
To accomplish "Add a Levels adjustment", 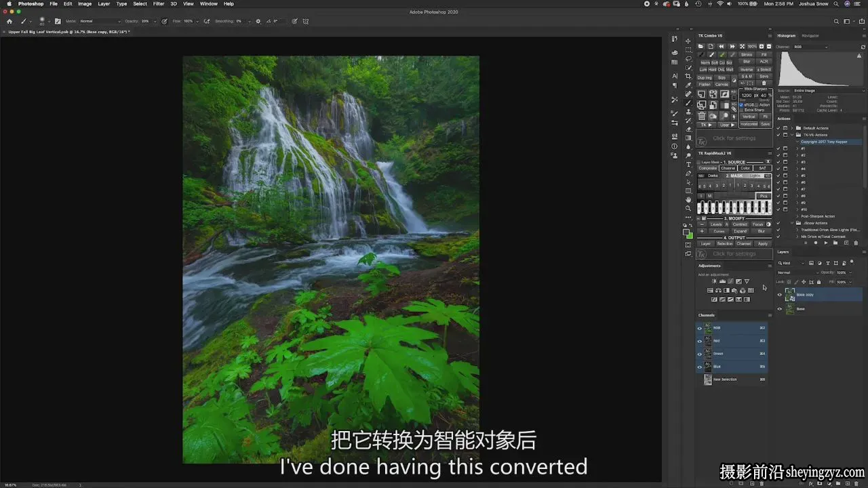I will (722, 281).
